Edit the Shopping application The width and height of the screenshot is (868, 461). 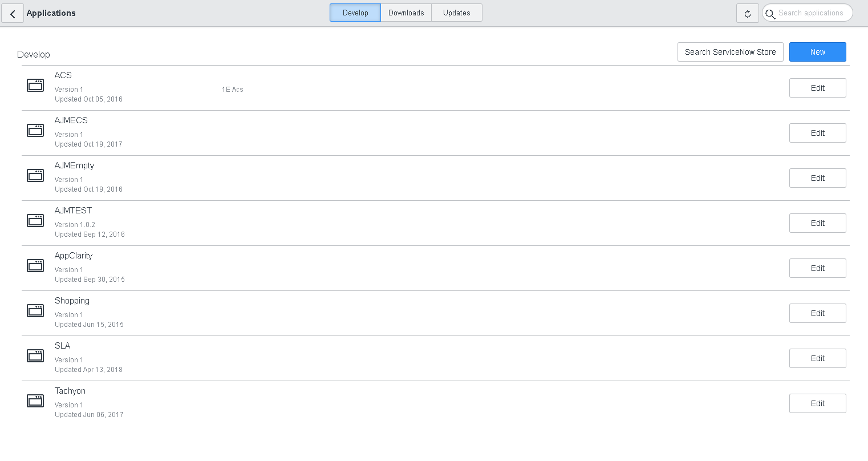click(x=817, y=313)
